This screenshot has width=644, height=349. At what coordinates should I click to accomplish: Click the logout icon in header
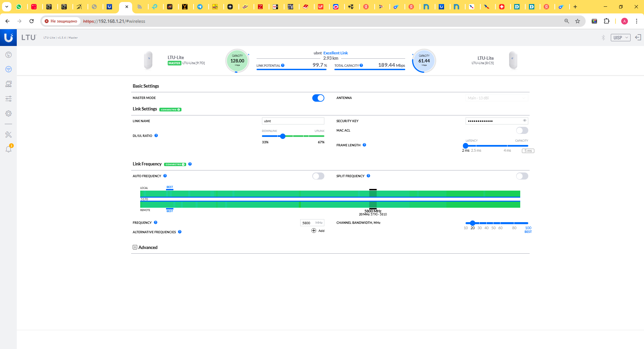(638, 38)
